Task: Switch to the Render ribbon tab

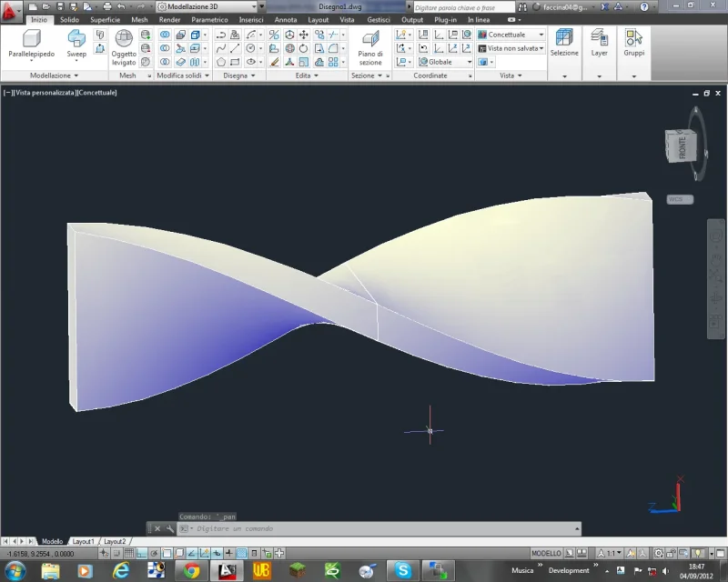Action: 169,19
